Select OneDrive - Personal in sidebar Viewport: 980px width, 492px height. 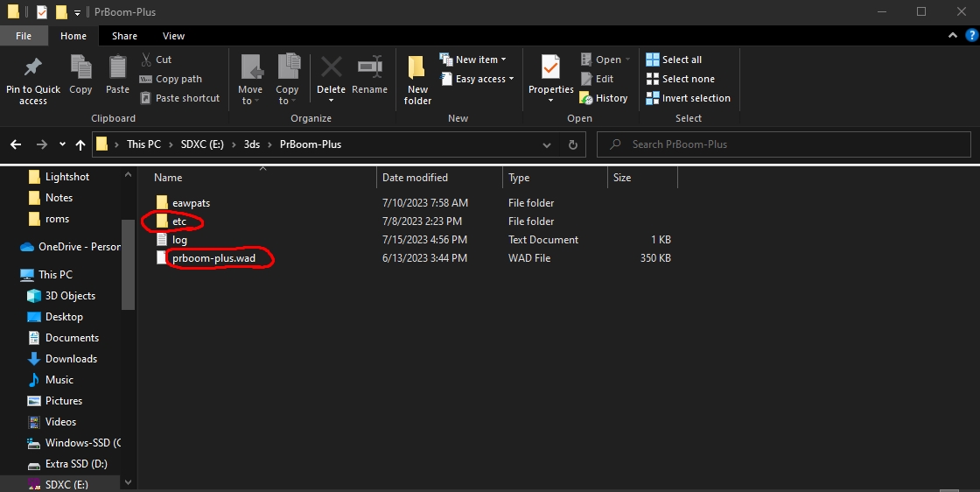tap(71, 247)
